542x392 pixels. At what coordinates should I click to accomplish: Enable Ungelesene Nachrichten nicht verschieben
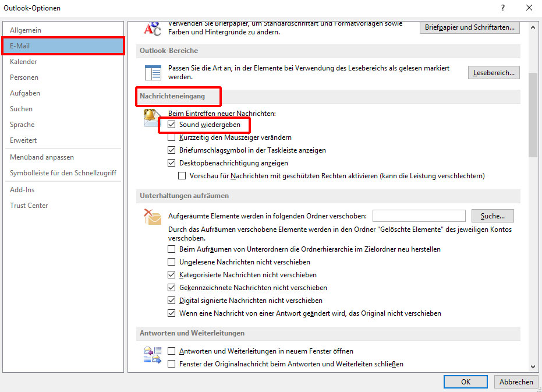click(171, 262)
